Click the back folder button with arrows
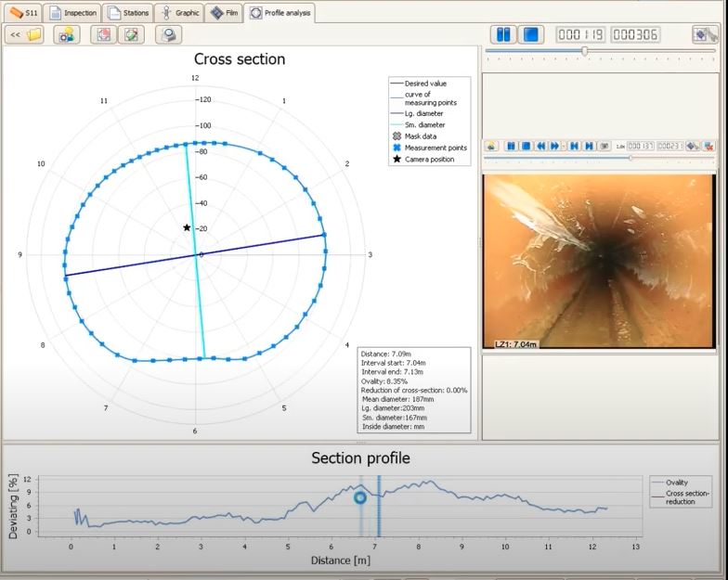 click(25, 35)
